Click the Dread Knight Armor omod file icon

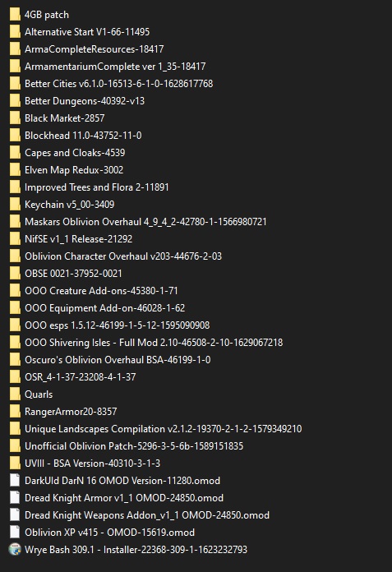[15, 497]
